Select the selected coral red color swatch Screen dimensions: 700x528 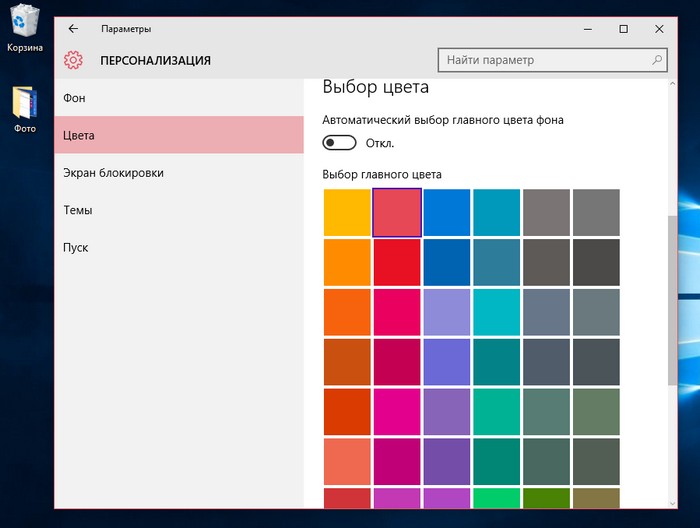pos(397,213)
